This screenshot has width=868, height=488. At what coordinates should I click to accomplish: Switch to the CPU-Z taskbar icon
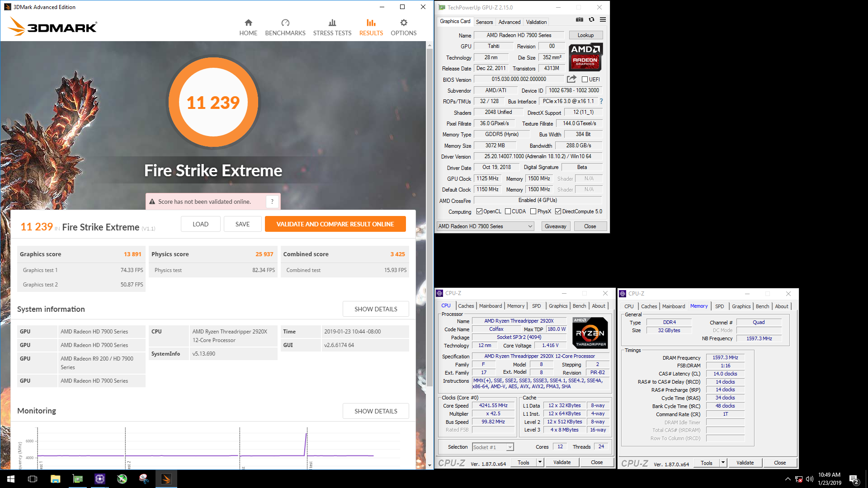(100, 479)
